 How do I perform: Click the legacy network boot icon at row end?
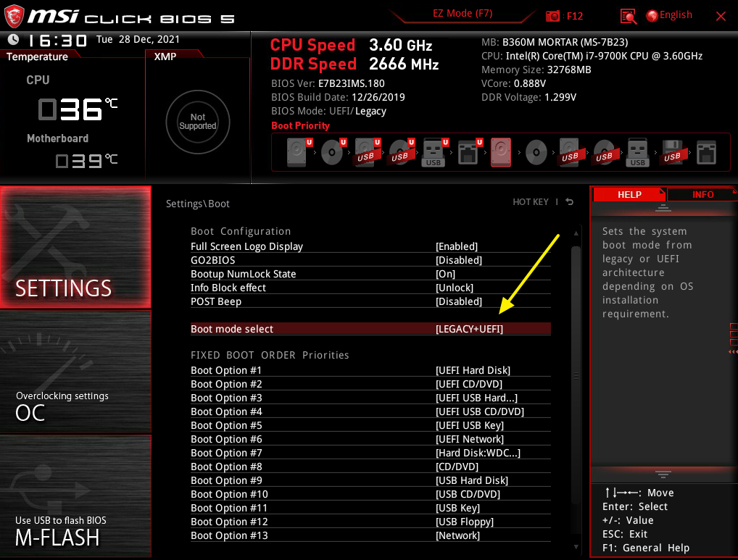coord(706,152)
